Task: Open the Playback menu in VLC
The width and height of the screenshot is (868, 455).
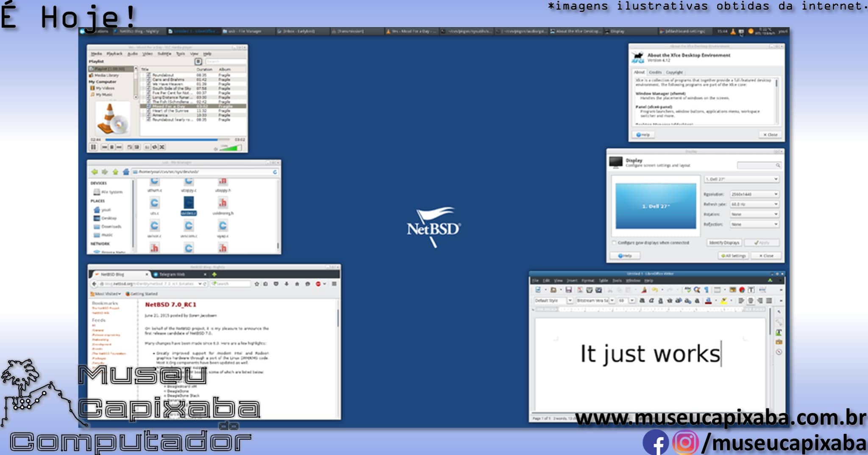Action: pos(114,54)
